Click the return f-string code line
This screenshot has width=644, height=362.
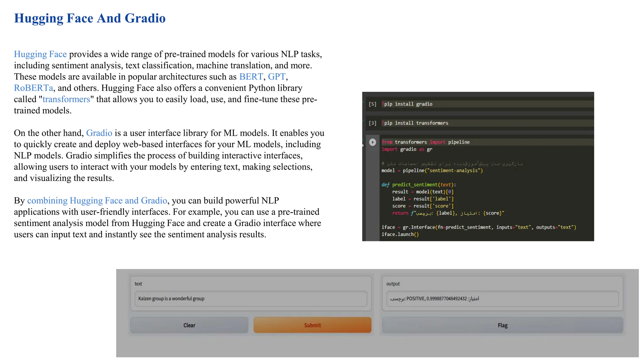(448, 213)
